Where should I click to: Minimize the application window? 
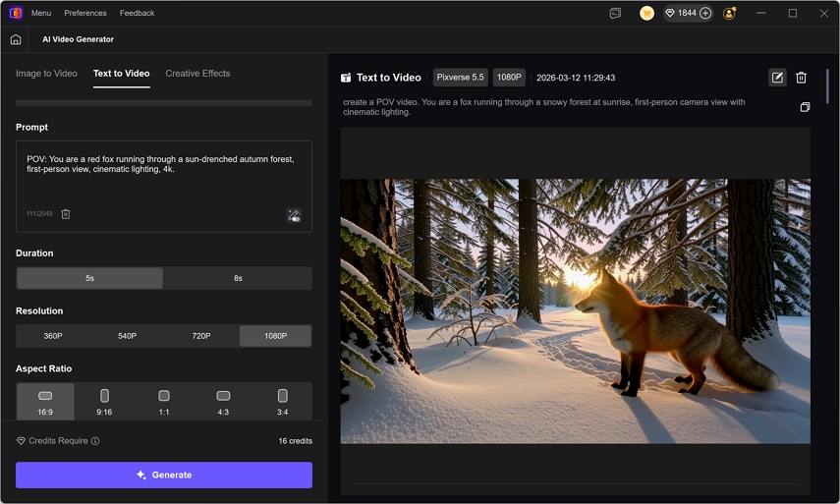tap(760, 13)
